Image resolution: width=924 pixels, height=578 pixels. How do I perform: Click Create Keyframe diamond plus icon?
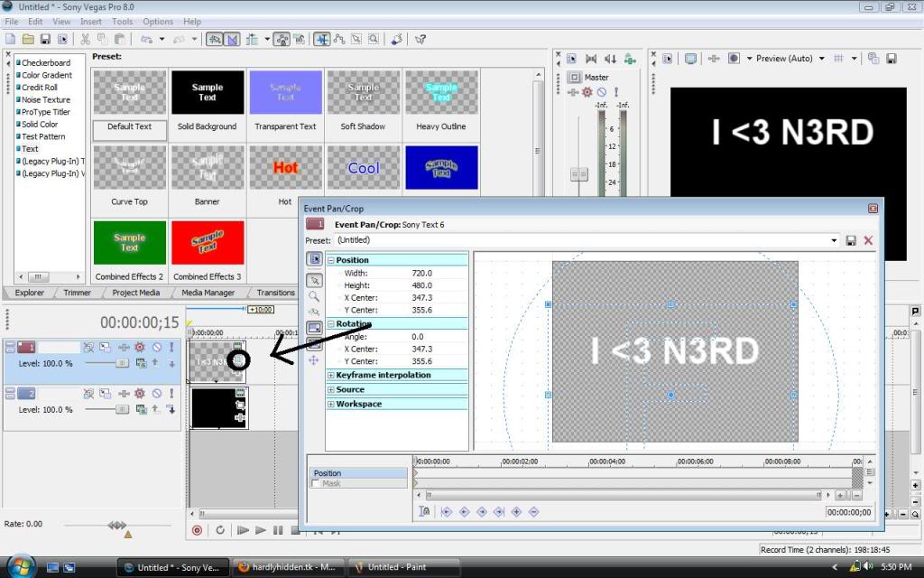[x=517, y=511]
